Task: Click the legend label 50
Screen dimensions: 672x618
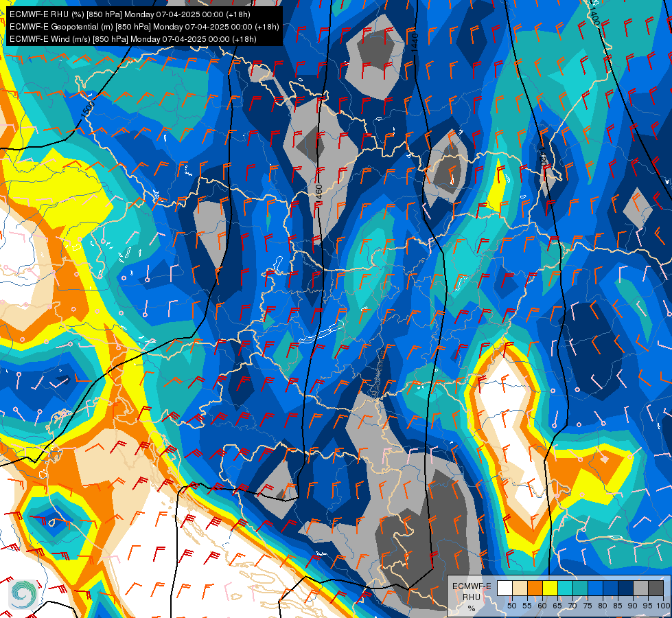Action: pyautogui.click(x=511, y=606)
